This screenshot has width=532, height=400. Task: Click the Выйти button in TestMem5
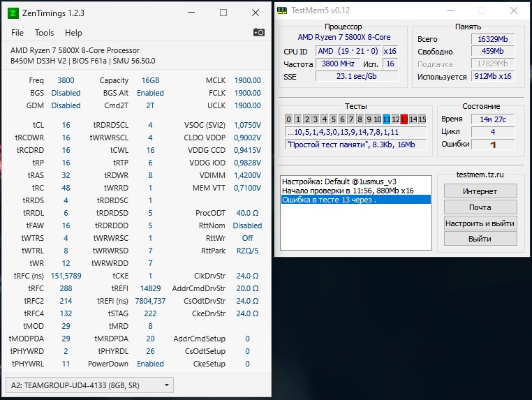click(480, 239)
